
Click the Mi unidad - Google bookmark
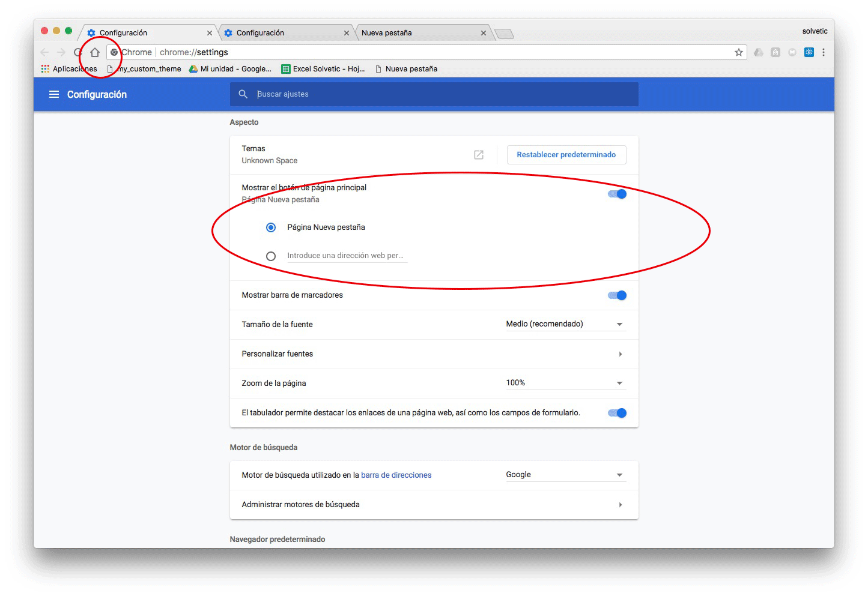(x=230, y=68)
